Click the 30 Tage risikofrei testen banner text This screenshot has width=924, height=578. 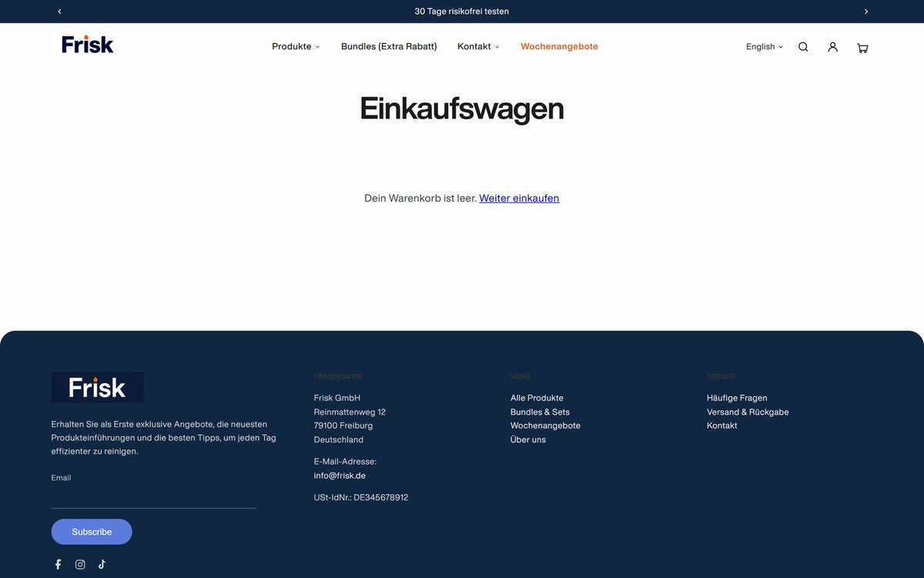tap(462, 12)
